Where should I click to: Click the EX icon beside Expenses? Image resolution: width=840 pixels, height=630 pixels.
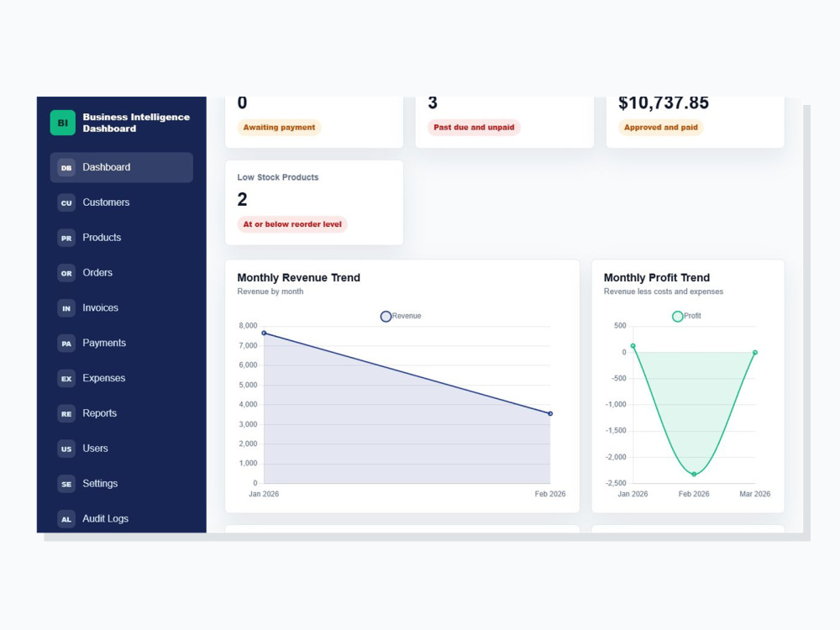pyautogui.click(x=66, y=379)
